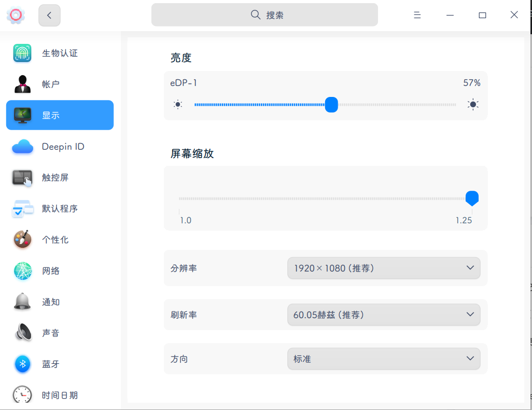532x410 pixels.
Task: Click the default programs icon
Action: tap(22, 209)
